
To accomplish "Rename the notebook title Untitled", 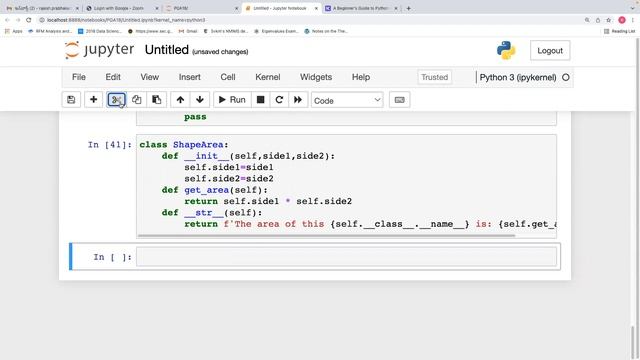I will point(167,50).
